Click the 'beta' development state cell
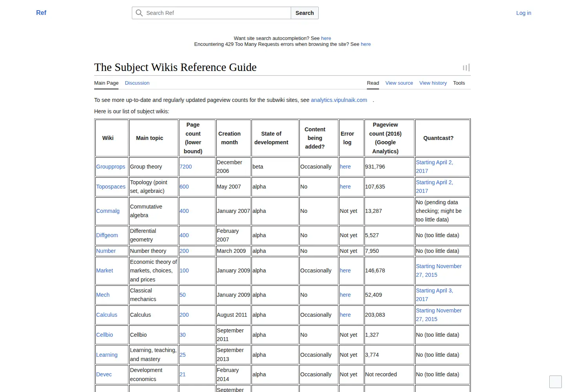Image resolution: width=565 pixels, height=392 pixels. (x=275, y=167)
